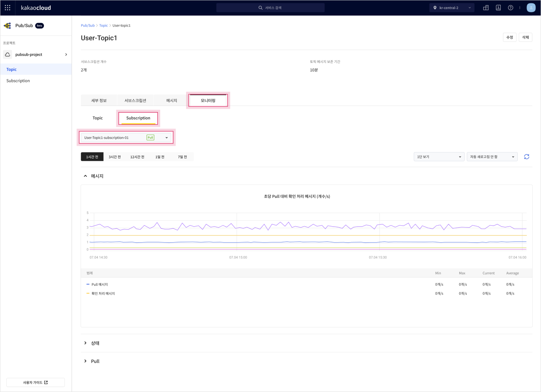The width and height of the screenshot is (541, 392).
Task: Expand the Pull section
Action: click(x=85, y=361)
